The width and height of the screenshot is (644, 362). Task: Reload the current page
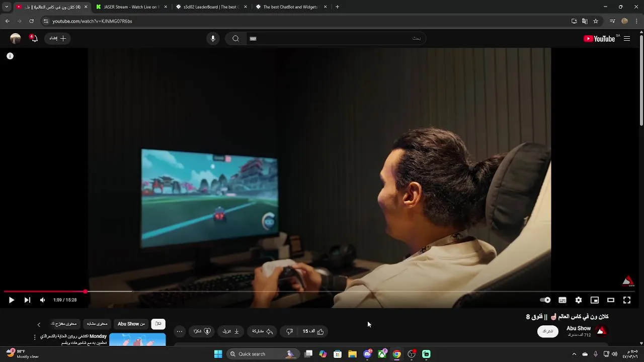pyautogui.click(x=31, y=21)
